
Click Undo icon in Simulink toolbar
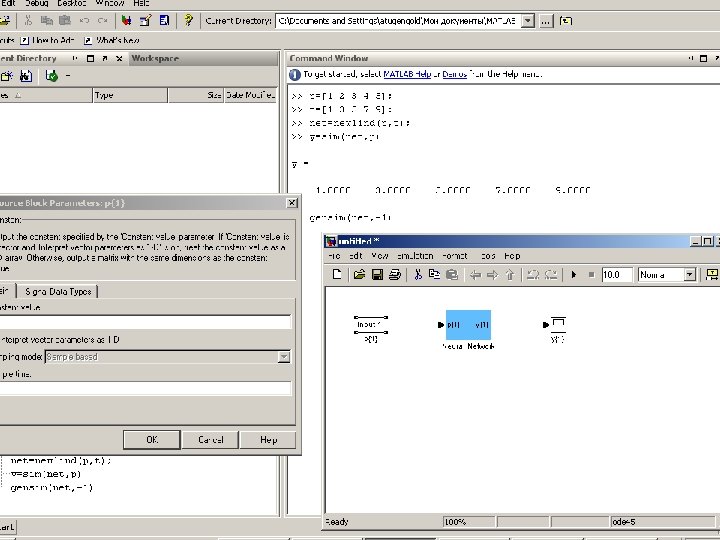(x=533, y=275)
